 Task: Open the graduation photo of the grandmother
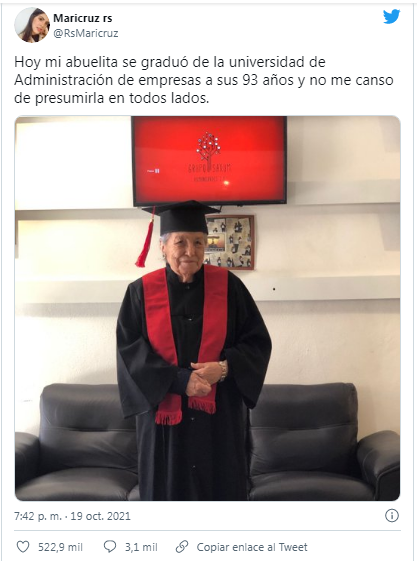point(207,308)
